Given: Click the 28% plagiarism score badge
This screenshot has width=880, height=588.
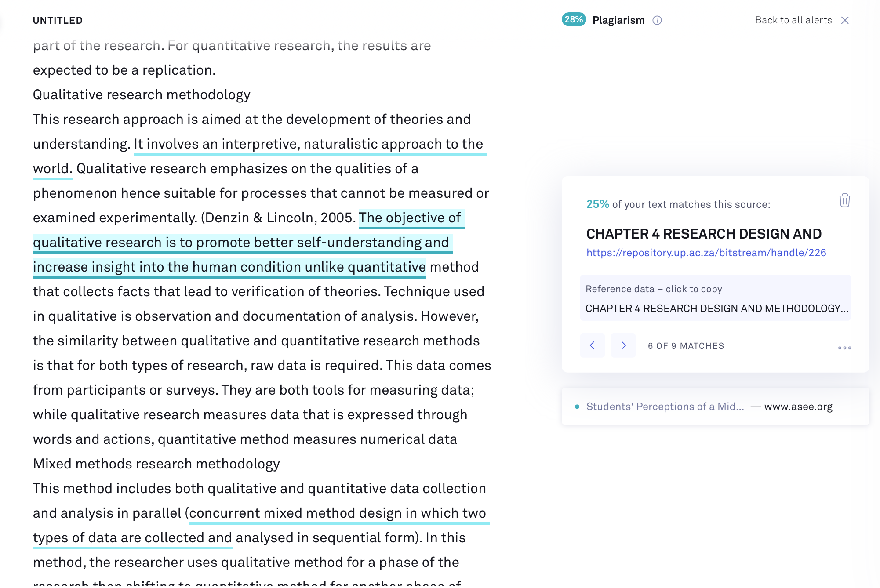Looking at the screenshot, I should coord(574,20).
